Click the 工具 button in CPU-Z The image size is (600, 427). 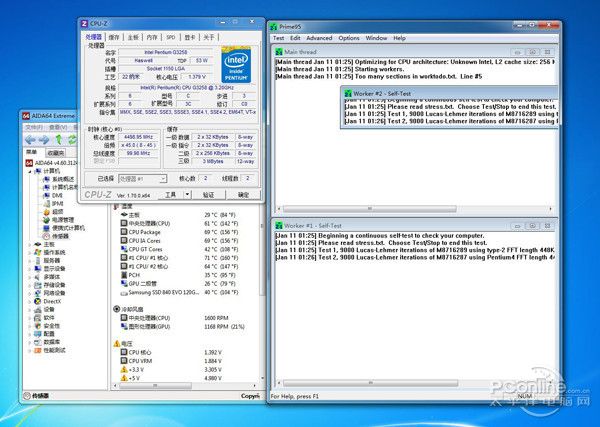(x=171, y=195)
